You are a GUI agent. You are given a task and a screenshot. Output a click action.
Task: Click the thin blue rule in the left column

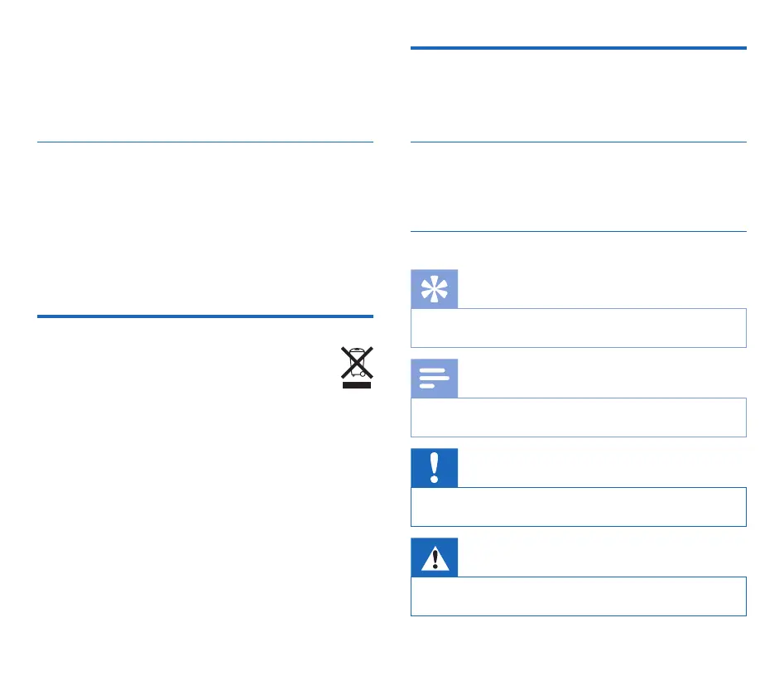205,142
